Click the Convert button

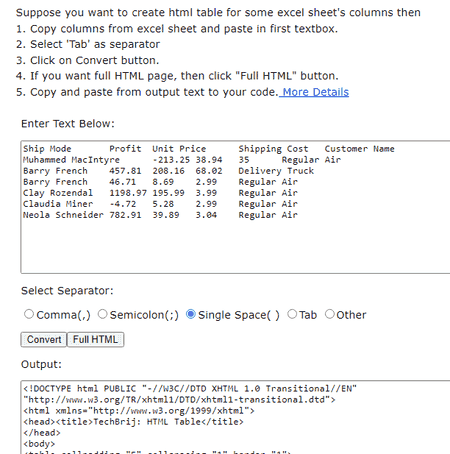(x=44, y=340)
